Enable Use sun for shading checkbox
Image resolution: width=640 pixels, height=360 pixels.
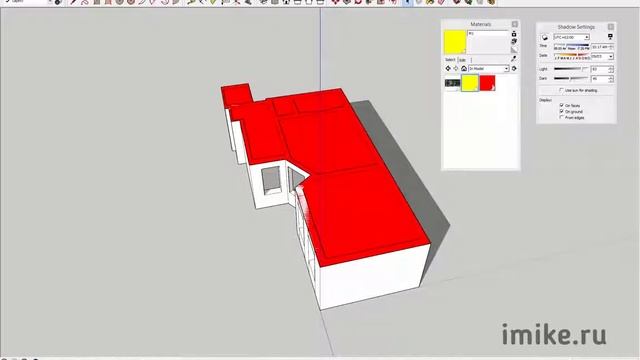pos(561,90)
